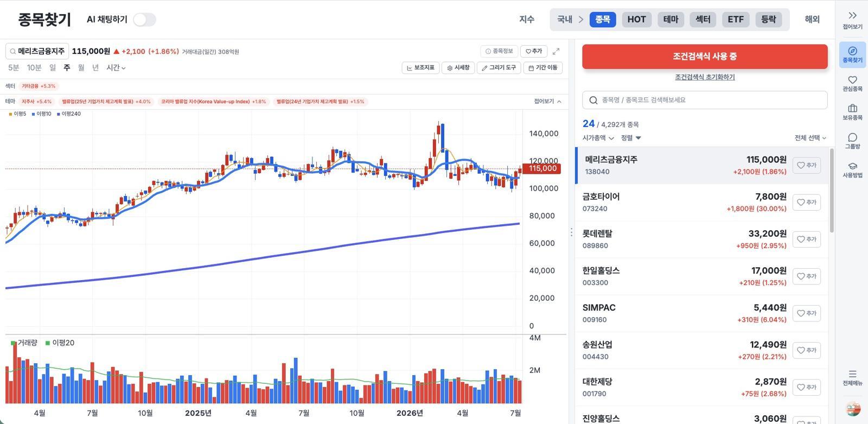Click the stock list vertical scrollbar

832,191
